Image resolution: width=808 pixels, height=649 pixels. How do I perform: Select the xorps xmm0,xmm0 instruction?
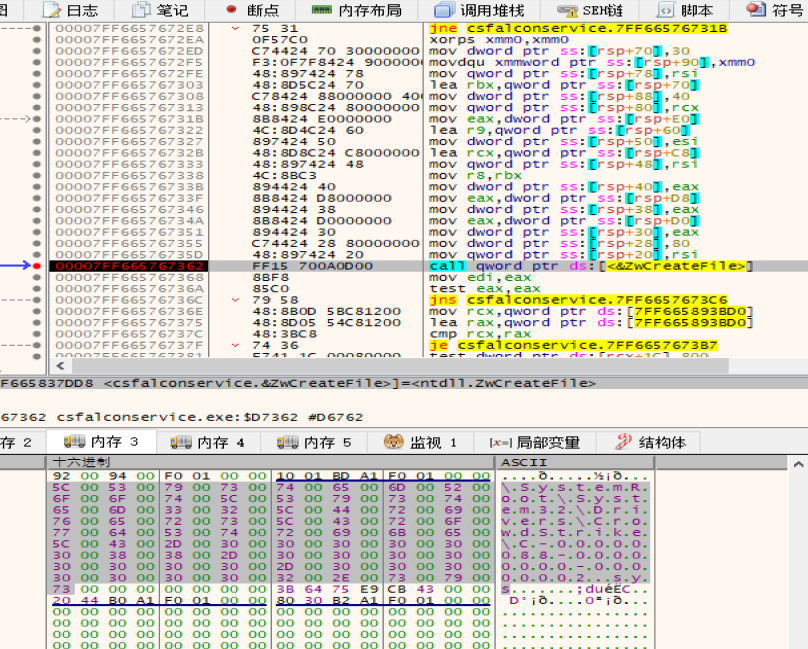[499, 40]
